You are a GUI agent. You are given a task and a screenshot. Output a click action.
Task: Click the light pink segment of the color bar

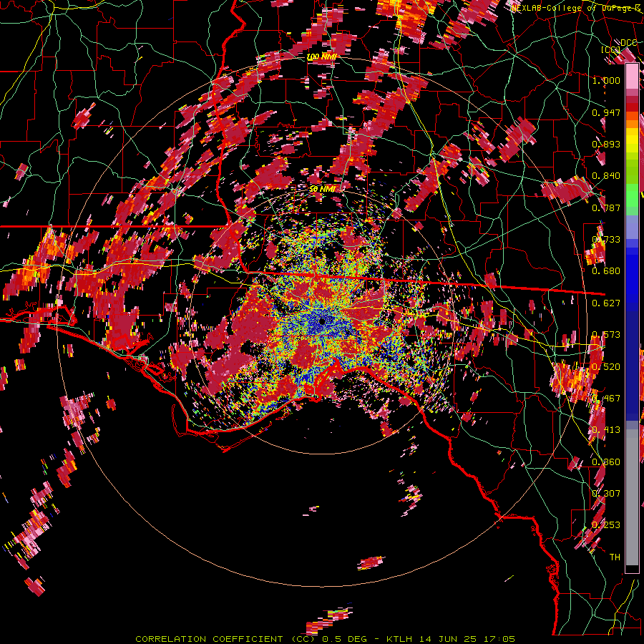632,76
